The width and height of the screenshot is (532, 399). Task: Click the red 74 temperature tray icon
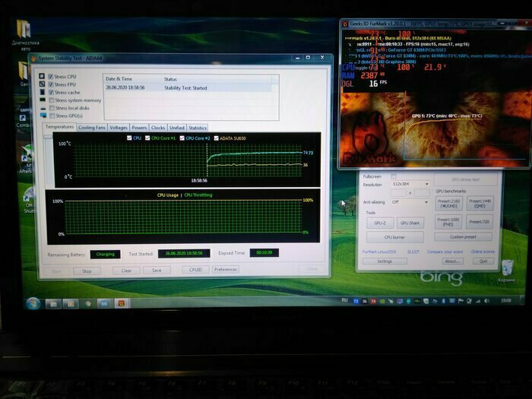coord(373,301)
